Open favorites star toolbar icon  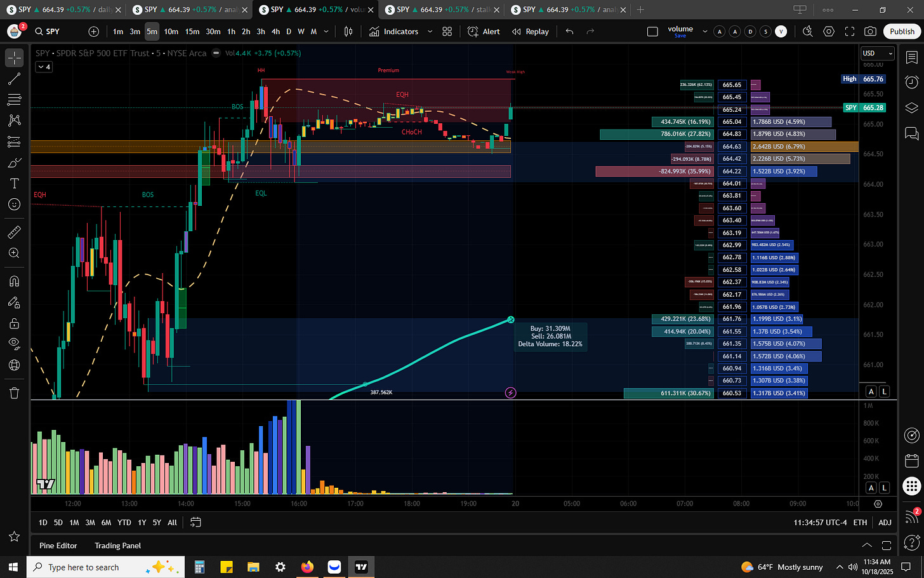tap(14, 537)
